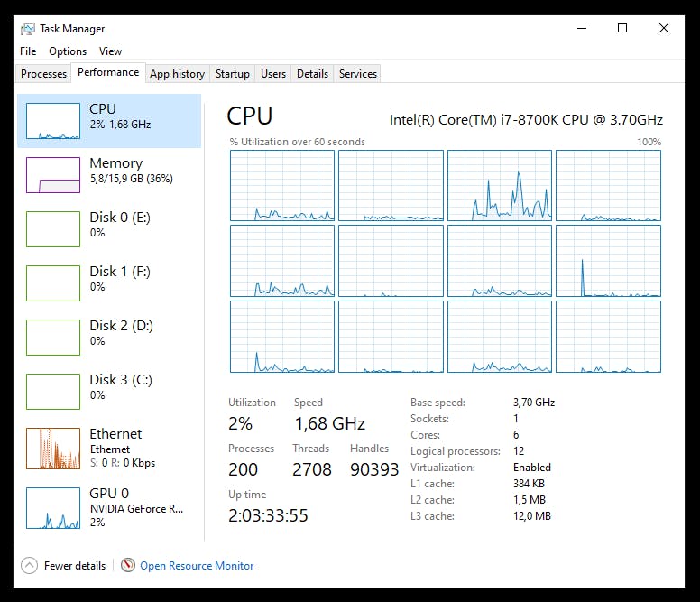
Task: Open the View menu
Action: 110,51
